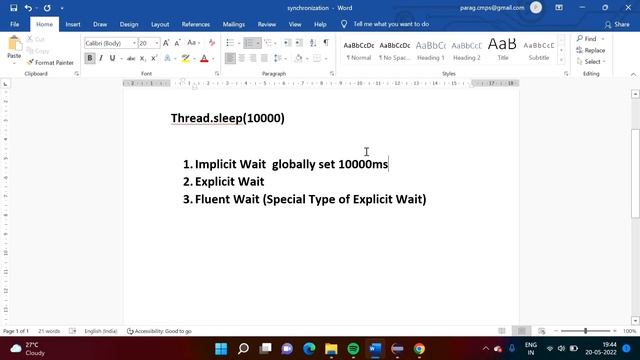
Task: Switch to the Review tab
Action: click(267, 24)
